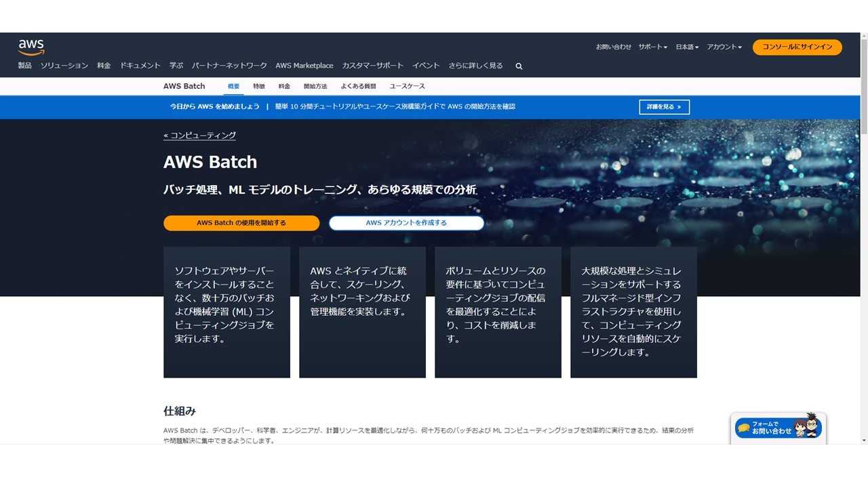This screenshot has width=868, height=488.
Task: Open the ソリューション menu
Action: pyautogui.click(x=64, y=66)
